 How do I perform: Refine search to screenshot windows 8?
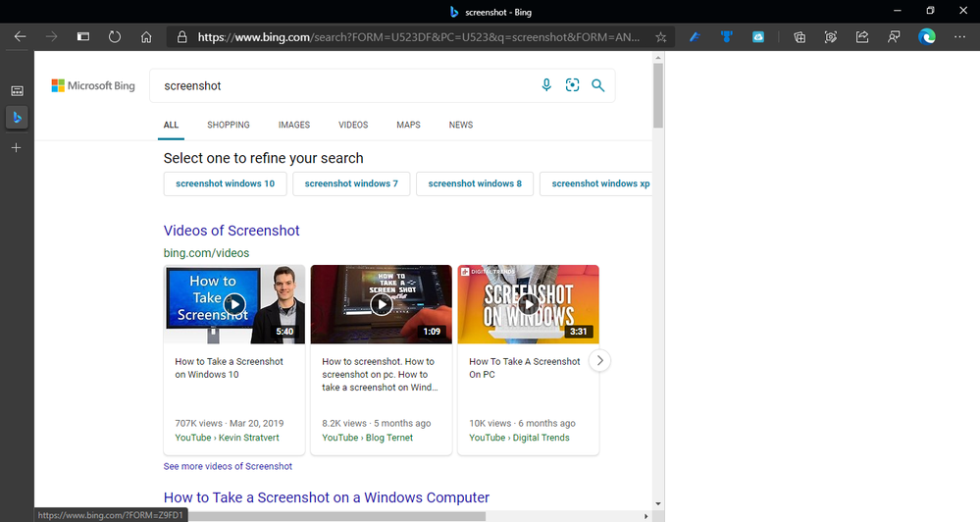[x=475, y=183]
